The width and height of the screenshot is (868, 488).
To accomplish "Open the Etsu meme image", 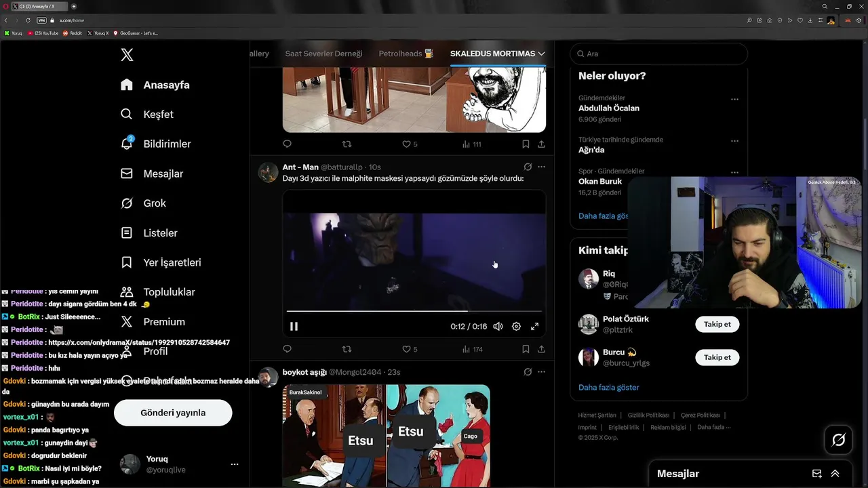I will 387,436.
